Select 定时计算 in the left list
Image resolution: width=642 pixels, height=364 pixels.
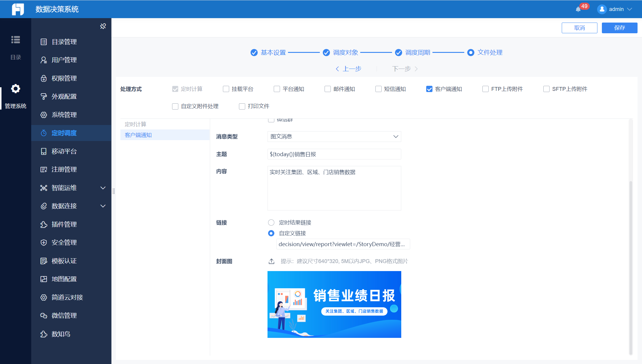(136, 124)
